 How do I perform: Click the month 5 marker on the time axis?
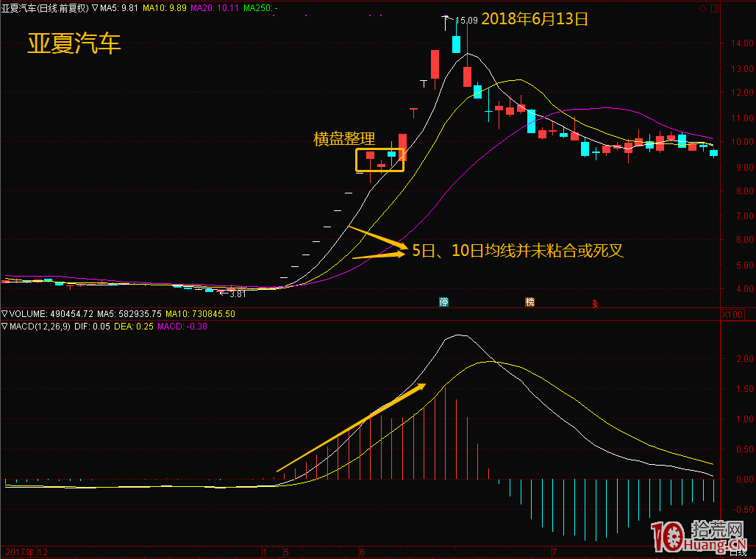click(286, 552)
